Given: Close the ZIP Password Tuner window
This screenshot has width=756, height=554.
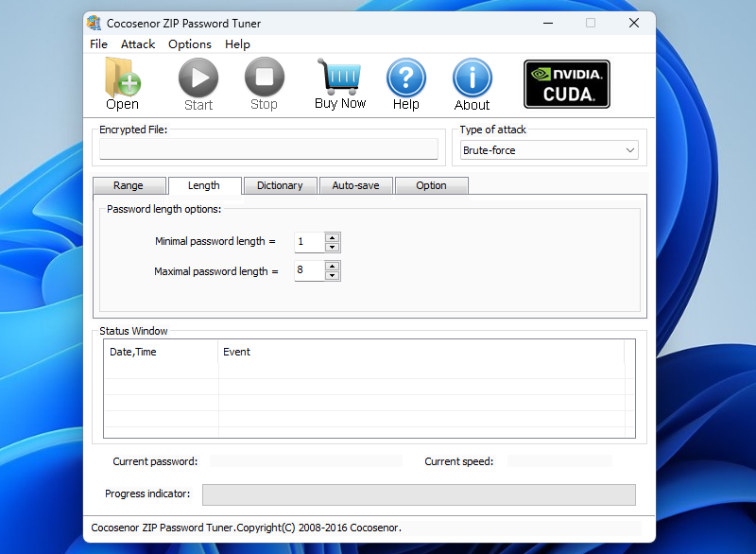Looking at the screenshot, I should [634, 23].
